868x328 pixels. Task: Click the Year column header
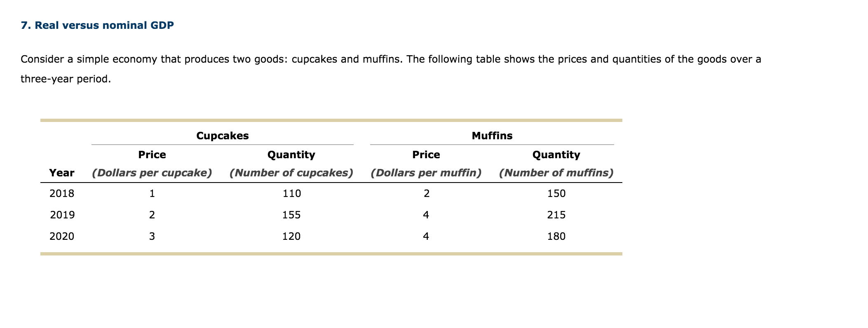(62, 173)
